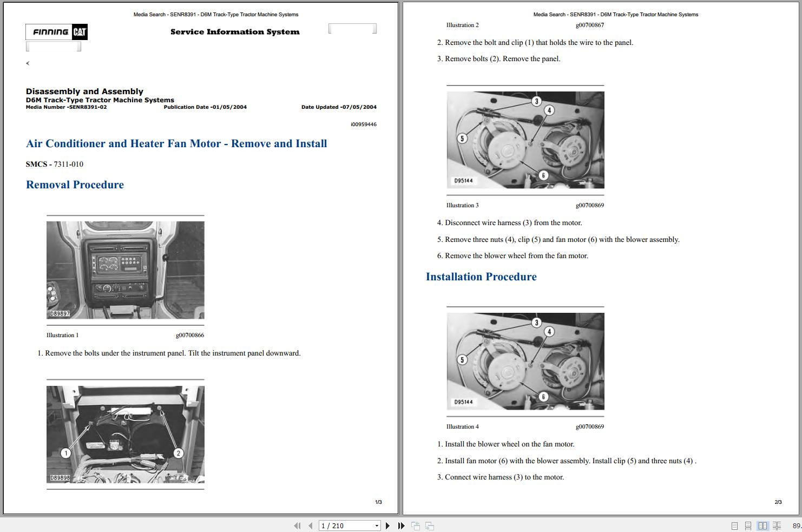Click 'Service Information System' header text
The width and height of the screenshot is (802, 532).
click(x=235, y=32)
